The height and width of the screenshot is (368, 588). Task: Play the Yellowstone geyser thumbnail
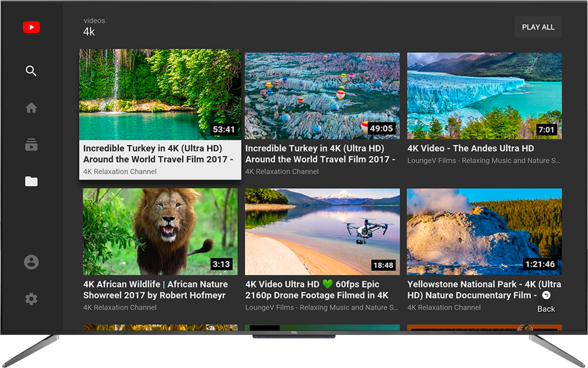coord(484,231)
